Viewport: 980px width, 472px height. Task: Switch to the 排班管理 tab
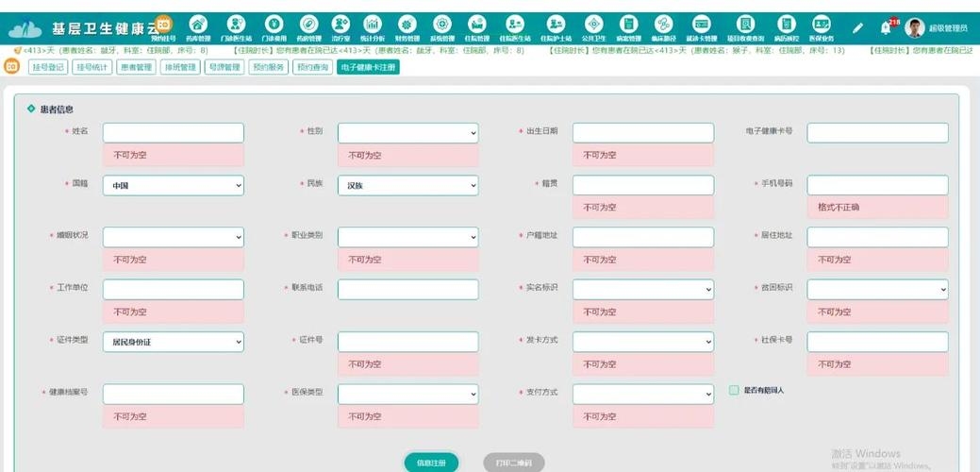[x=180, y=67]
